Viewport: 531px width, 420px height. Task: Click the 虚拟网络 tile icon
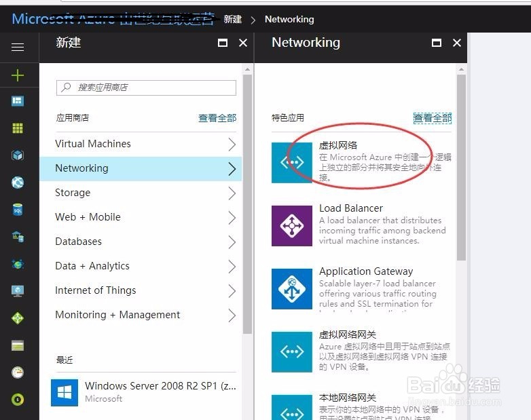pyautogui.click(x=292, y=163)
